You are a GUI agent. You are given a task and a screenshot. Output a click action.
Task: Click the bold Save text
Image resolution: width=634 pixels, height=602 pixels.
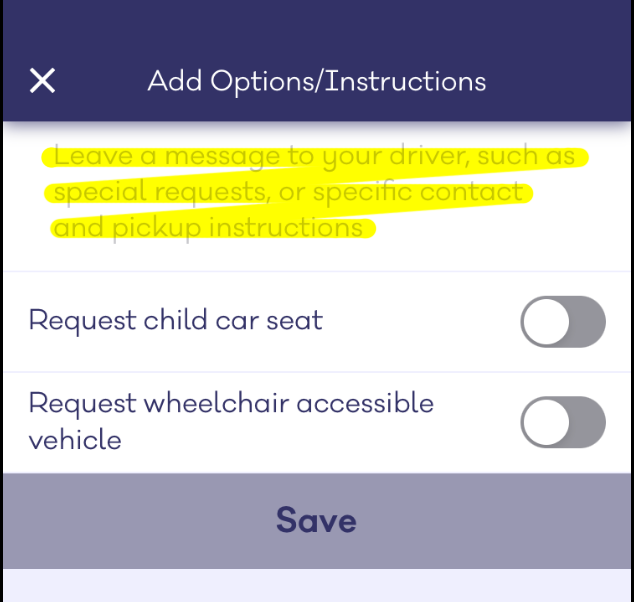click(316, 521)
